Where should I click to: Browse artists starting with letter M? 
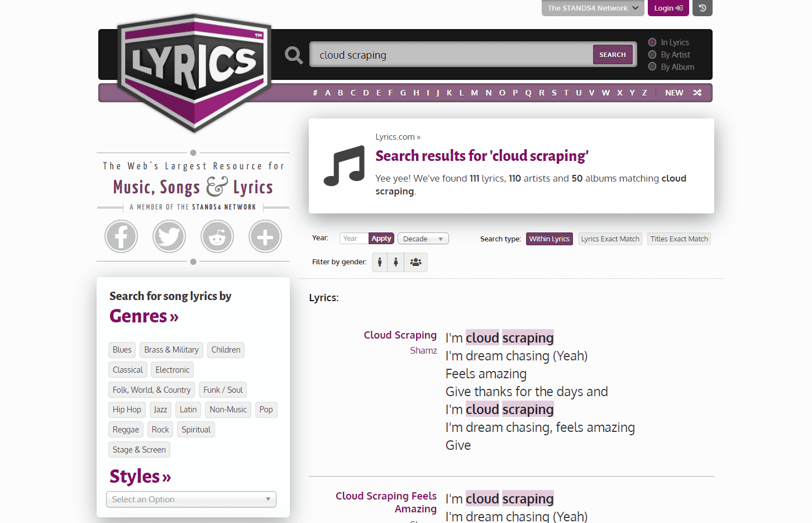(x=474, y=93)
